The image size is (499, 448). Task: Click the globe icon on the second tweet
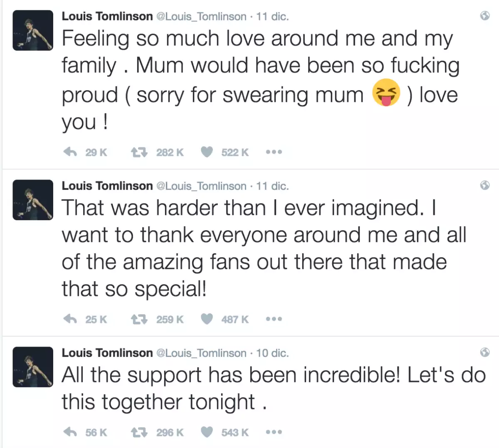point(484,185)
